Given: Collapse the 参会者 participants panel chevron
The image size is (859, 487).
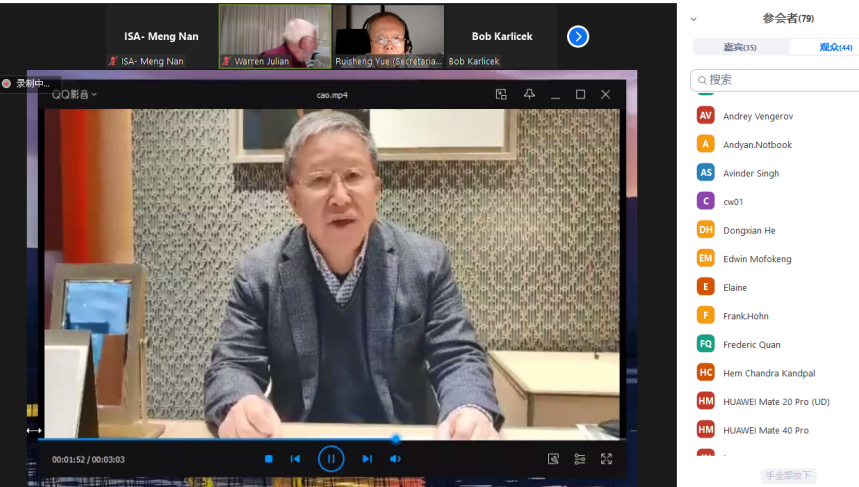Looking at the screenshot, I should pyautogui.click(x=694, y=19).
